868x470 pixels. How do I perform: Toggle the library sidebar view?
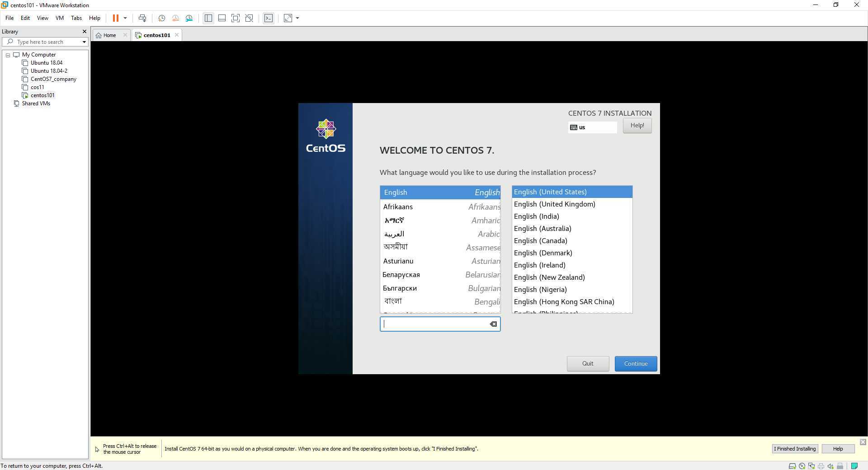tap(208, 18)
